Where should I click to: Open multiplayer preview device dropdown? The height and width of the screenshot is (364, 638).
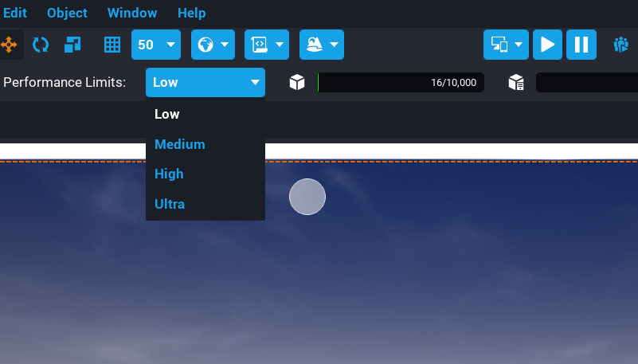[506, 45]
